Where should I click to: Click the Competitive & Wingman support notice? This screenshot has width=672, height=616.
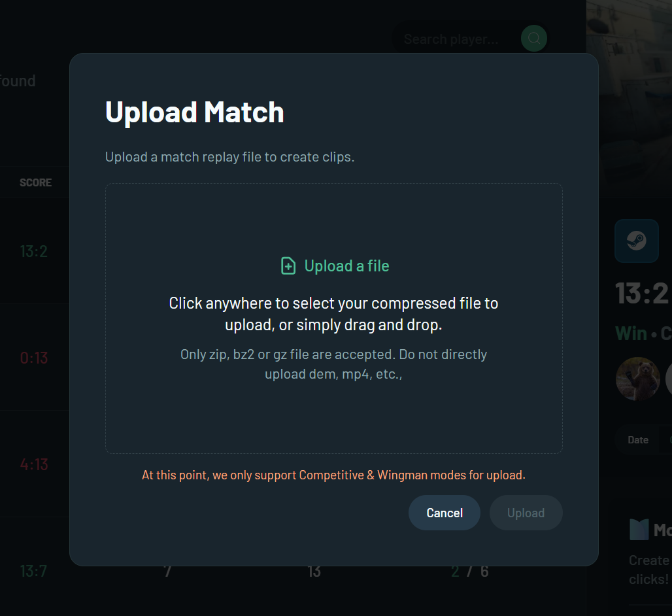click(x=333, y=475)
